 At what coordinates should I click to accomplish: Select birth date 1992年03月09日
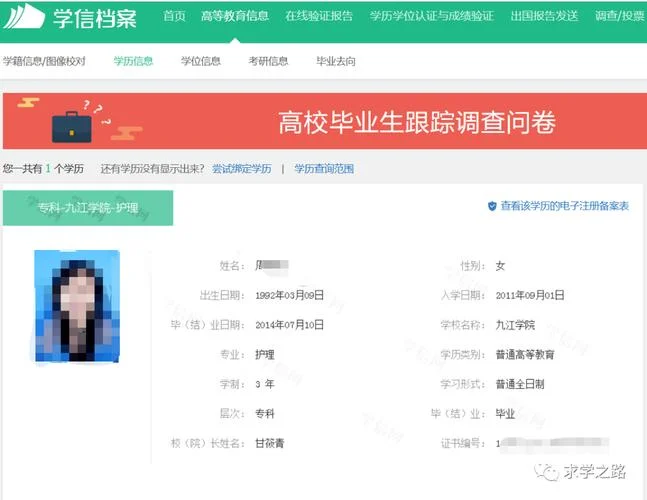[x=290, y=295]
